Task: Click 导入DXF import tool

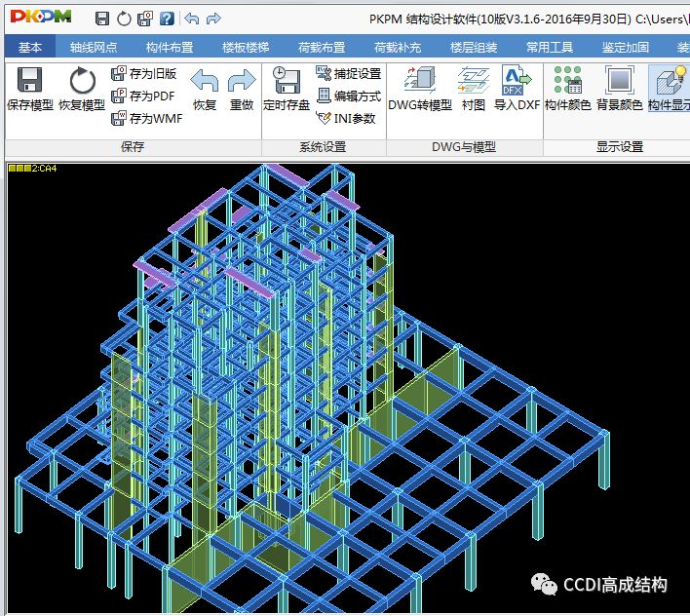Action: pos(517,89)
